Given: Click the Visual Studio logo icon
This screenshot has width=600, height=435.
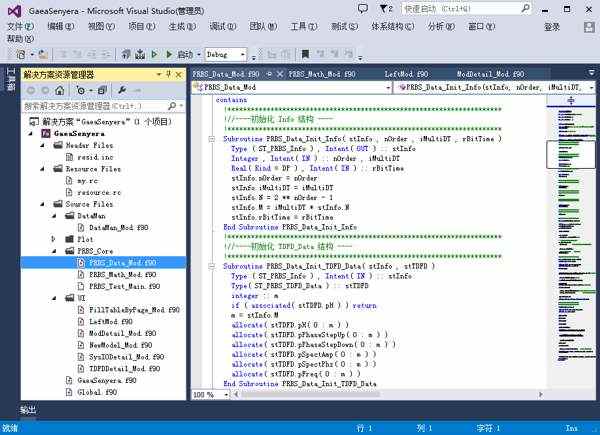Looking at the screenshot, I should click(15, 11).
